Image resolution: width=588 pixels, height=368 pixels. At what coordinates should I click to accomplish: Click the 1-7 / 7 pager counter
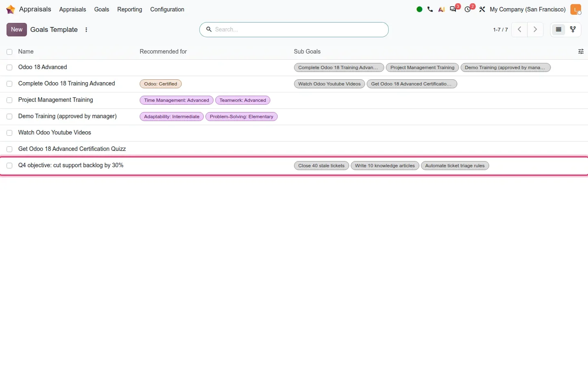pyautogui.click(x=500, y=29)
